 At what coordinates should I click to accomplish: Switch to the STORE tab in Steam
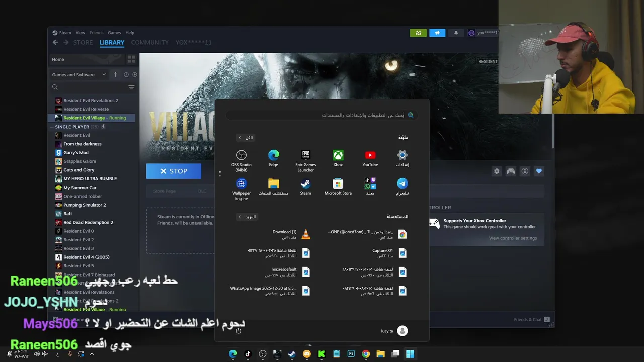[x=83, y=42]
